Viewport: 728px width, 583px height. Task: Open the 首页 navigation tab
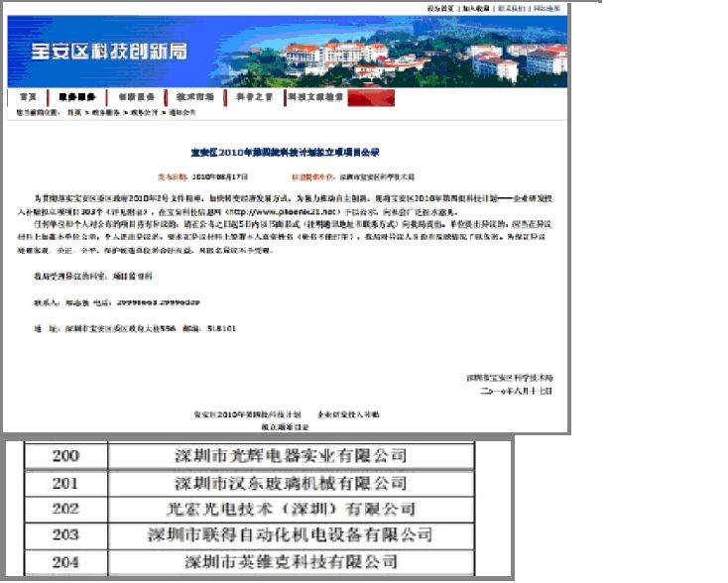28,97
